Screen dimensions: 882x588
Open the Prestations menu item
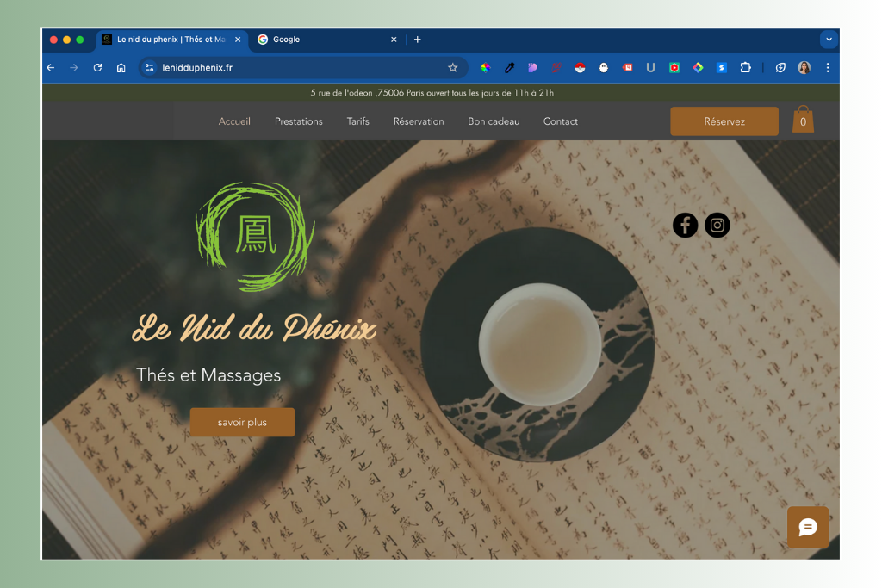tap(298, 121)
